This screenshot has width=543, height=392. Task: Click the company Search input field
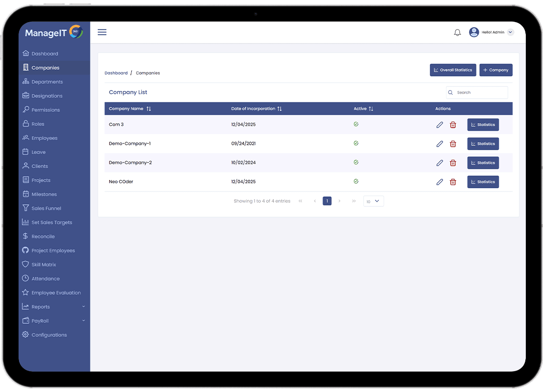point(477,92)
